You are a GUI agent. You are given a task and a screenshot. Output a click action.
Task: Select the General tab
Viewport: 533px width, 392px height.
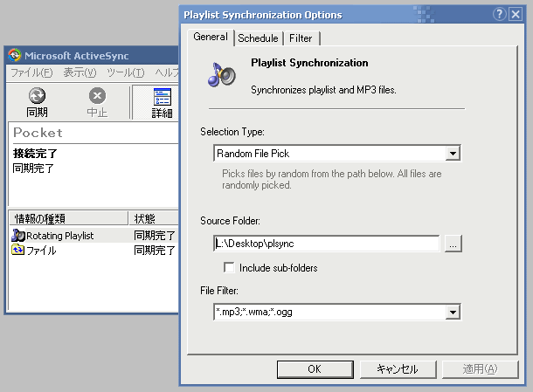pos(211,37)
